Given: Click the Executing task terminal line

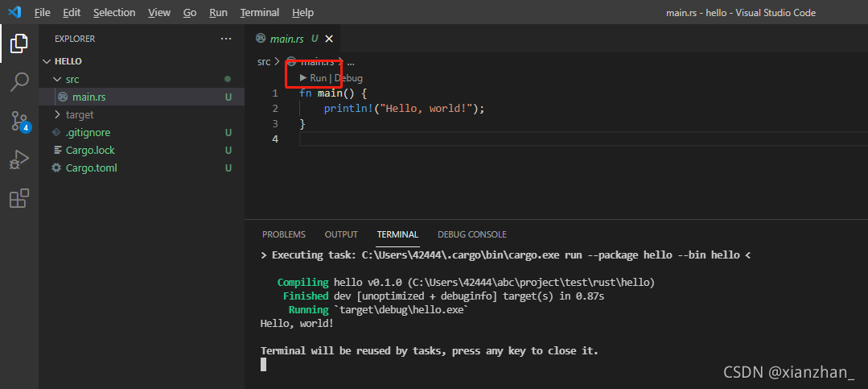Looking at the screenshot, I should (506, 255).
